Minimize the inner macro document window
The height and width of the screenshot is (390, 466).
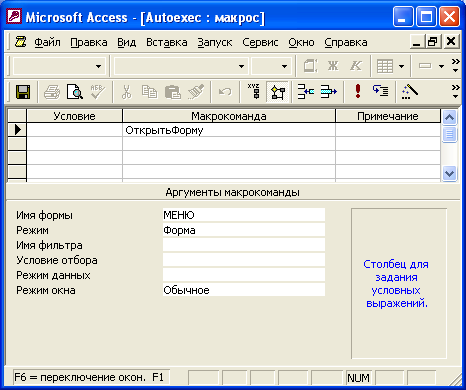pyautogui.click(x=417, y=42)
